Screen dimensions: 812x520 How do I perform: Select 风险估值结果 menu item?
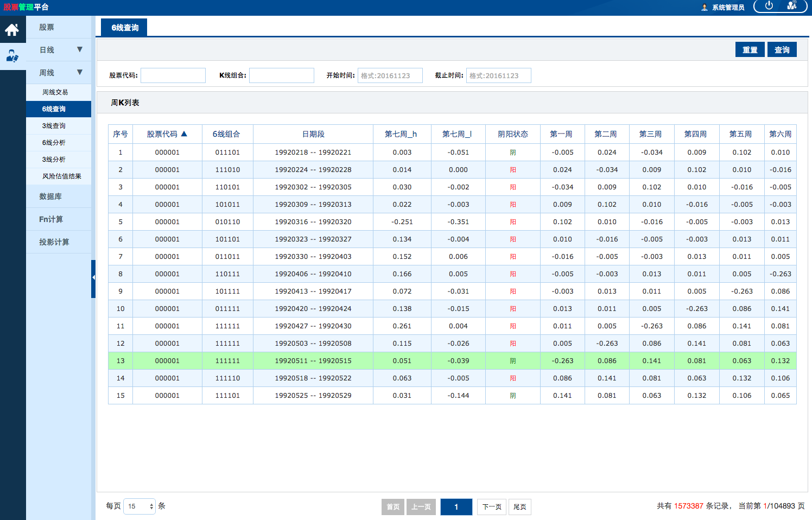coord(61,176)
